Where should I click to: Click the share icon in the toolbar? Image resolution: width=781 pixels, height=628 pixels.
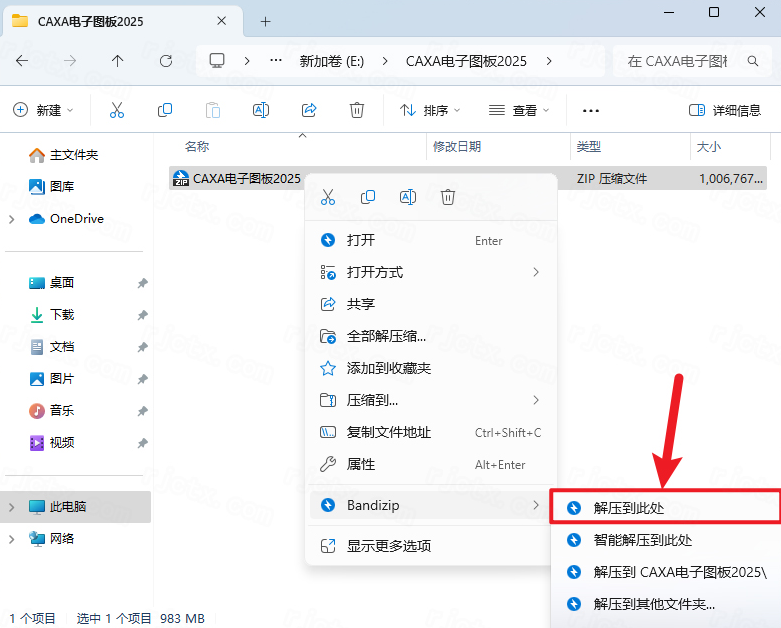coord(309,110)
